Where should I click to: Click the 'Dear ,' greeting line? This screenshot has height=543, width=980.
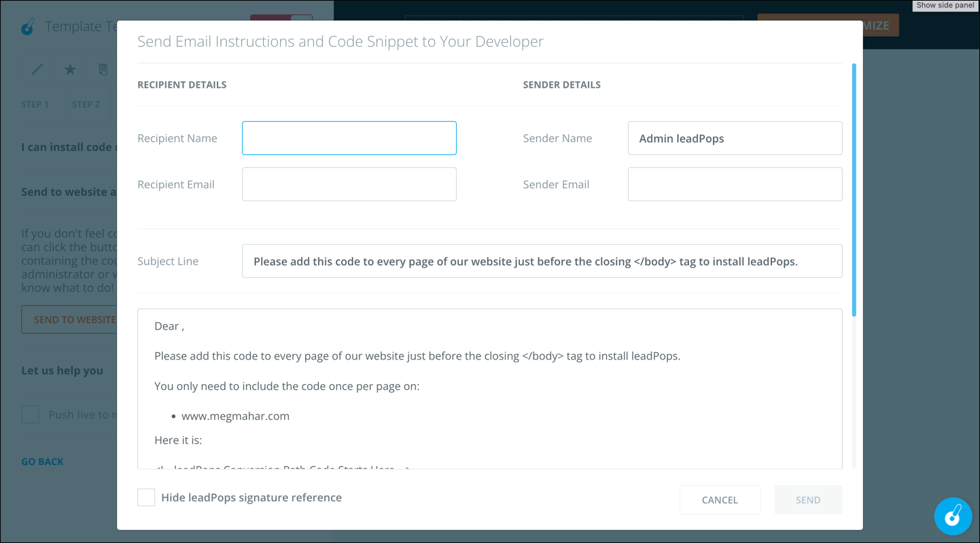point(169,326)
